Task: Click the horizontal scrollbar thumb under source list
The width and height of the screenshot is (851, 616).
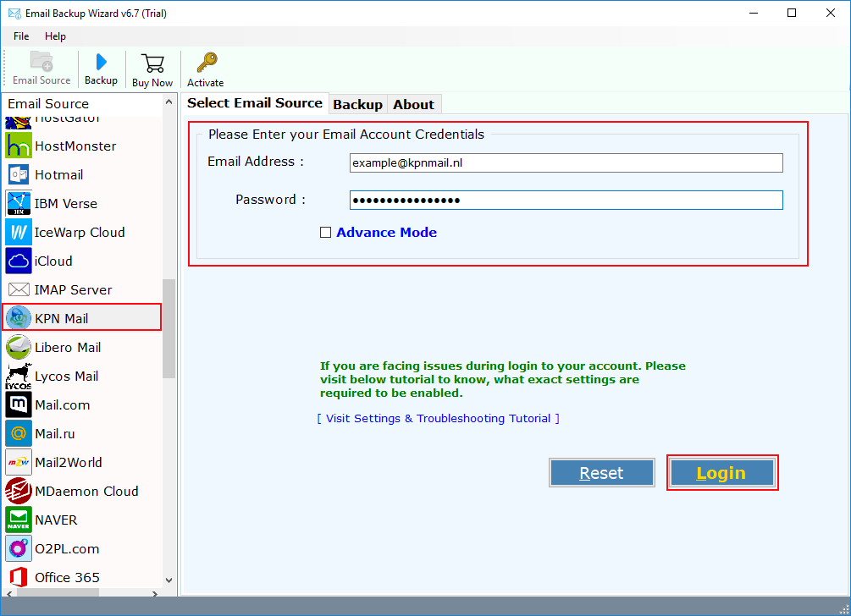Action: pyautogui.click(x=58, y=594)
